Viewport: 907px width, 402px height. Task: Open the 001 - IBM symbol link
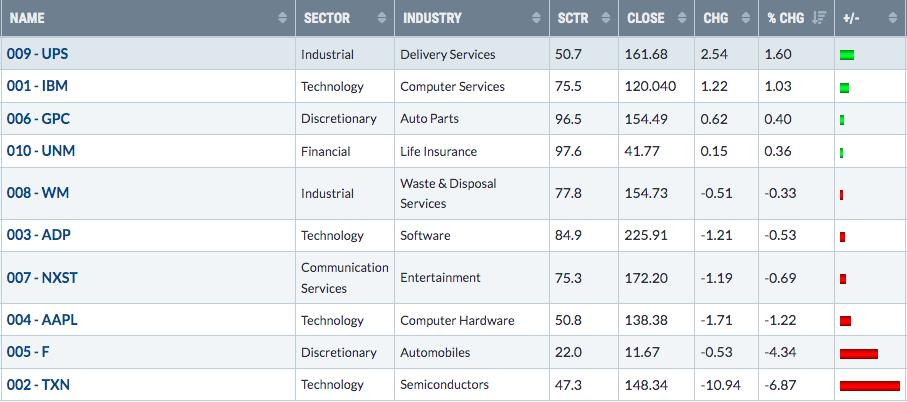(x=37, y=86)
